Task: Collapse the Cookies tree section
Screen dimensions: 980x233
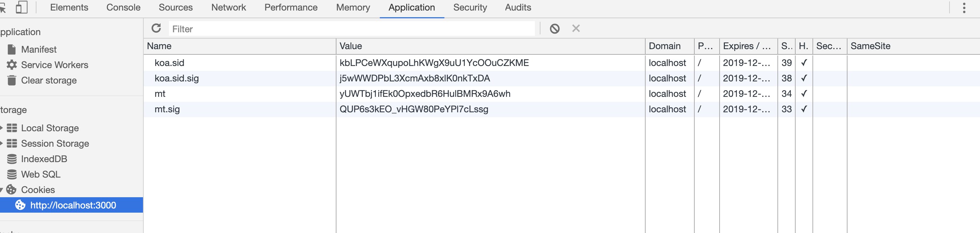Action: click(2, 189)
